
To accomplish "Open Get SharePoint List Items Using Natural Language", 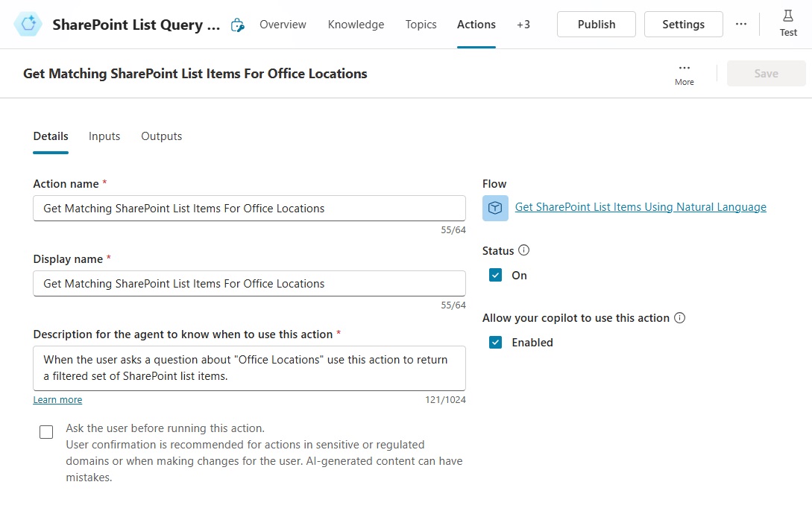I will tap(640, 206).
